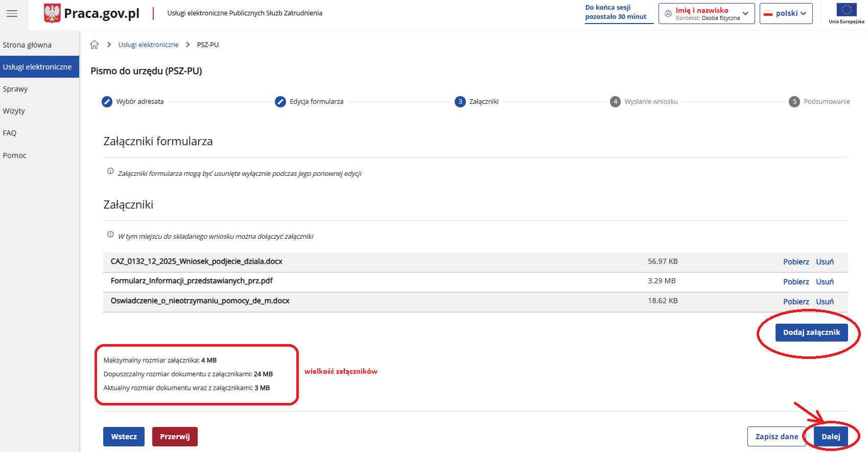Image resolution: width=868 pixels, height=452 pixels.
Task: Remove Formularz_Informacji pdf attachment
Action: [x=825, y=282]
